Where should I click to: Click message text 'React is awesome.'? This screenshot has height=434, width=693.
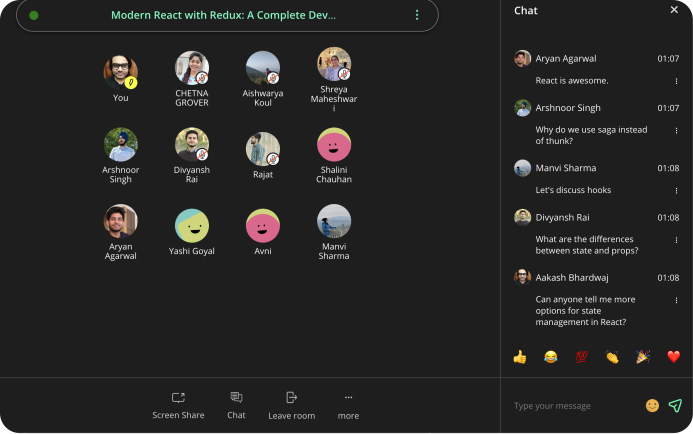click(x=572, y=80)
